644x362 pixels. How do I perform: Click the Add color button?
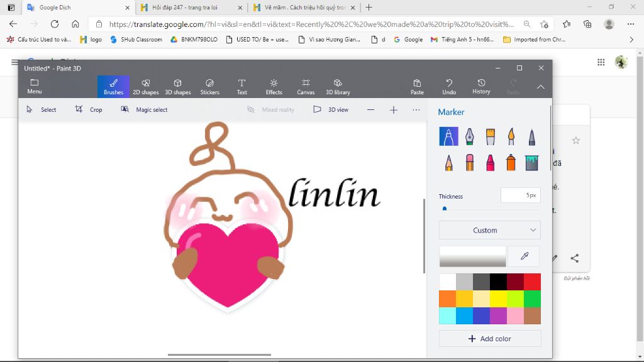pyautogui.click(x=489, y=339)
